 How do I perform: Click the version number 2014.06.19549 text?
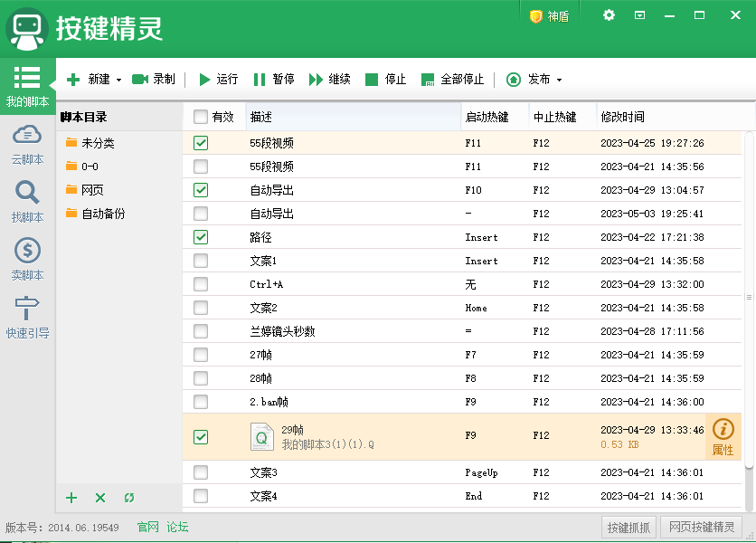83,528
